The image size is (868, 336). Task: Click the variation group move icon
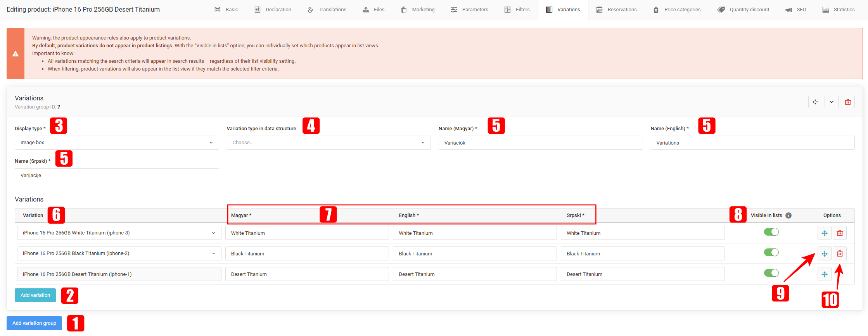coord(815,102)
